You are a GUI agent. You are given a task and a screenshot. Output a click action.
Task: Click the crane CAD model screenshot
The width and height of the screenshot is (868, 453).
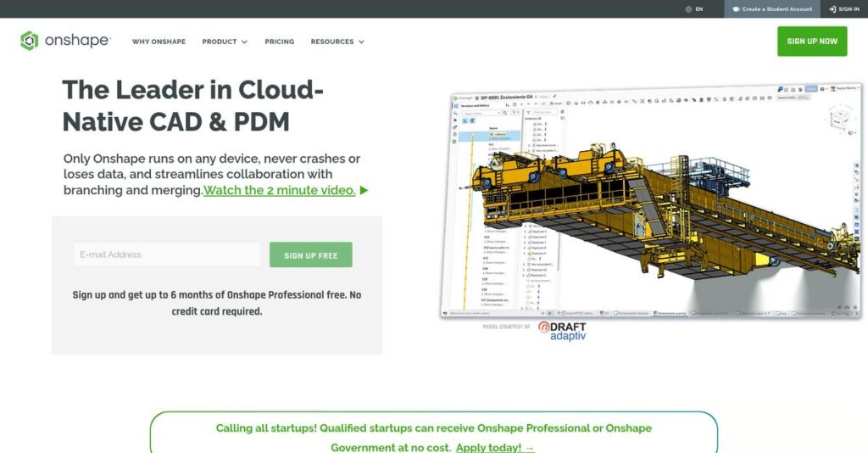pos(652,202)
